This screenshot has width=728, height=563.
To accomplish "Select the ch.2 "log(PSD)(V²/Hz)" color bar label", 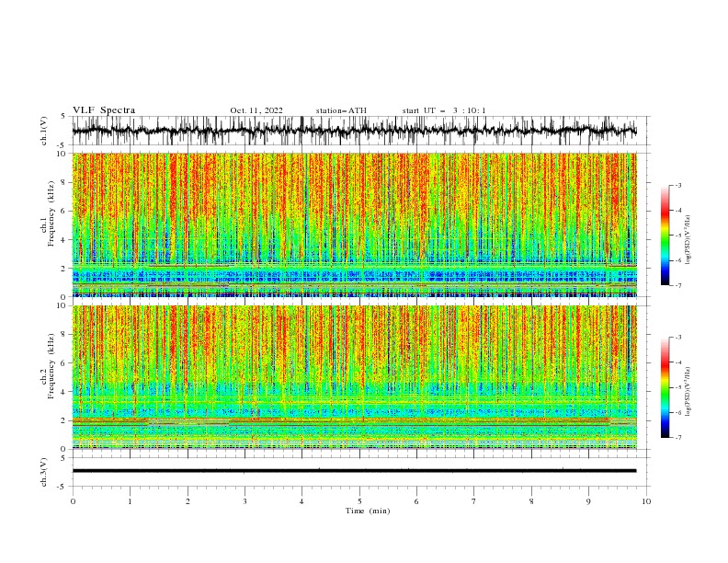I will pos(688,392).
